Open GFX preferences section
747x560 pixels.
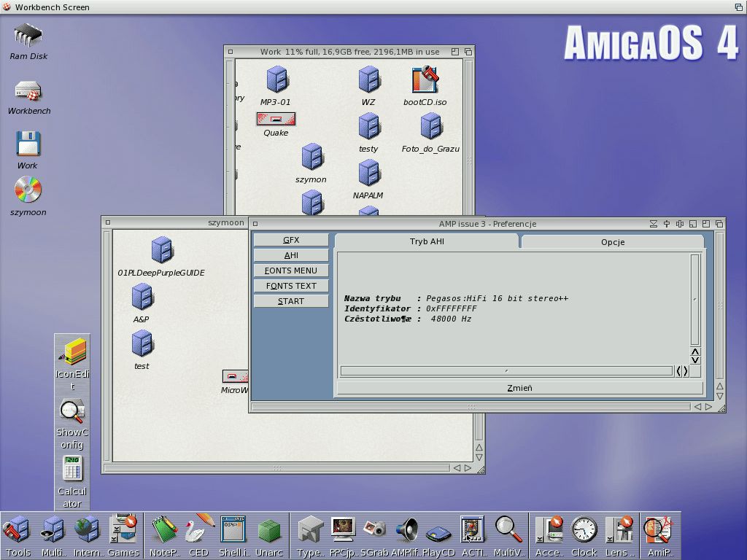click(x=291, y=240)
